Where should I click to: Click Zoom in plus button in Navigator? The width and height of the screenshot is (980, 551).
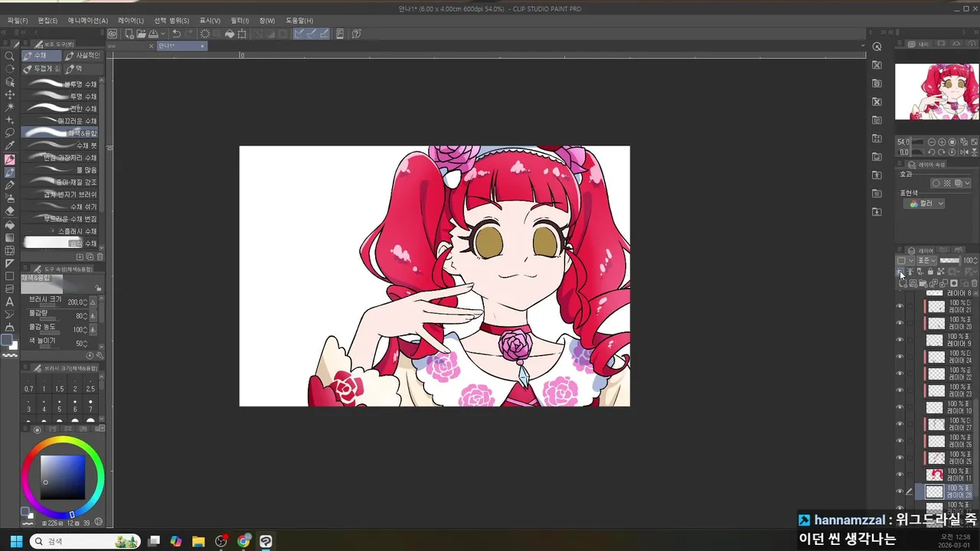pos(942,142)
